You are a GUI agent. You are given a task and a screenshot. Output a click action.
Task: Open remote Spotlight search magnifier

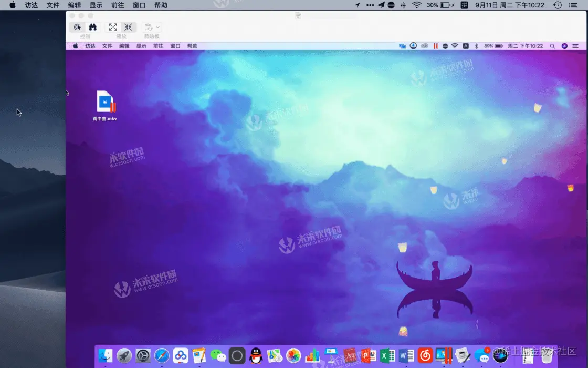pyautogui.click(x=552, y=46)
